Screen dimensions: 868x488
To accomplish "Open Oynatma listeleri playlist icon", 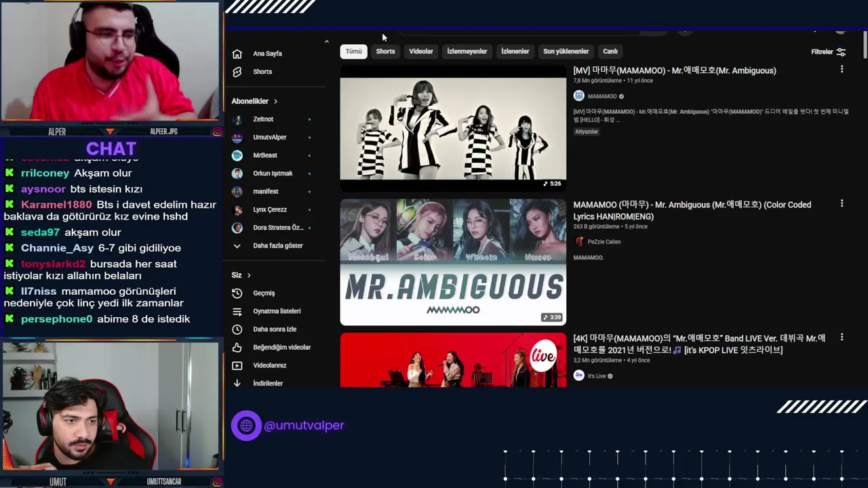I will pos(237,311).
